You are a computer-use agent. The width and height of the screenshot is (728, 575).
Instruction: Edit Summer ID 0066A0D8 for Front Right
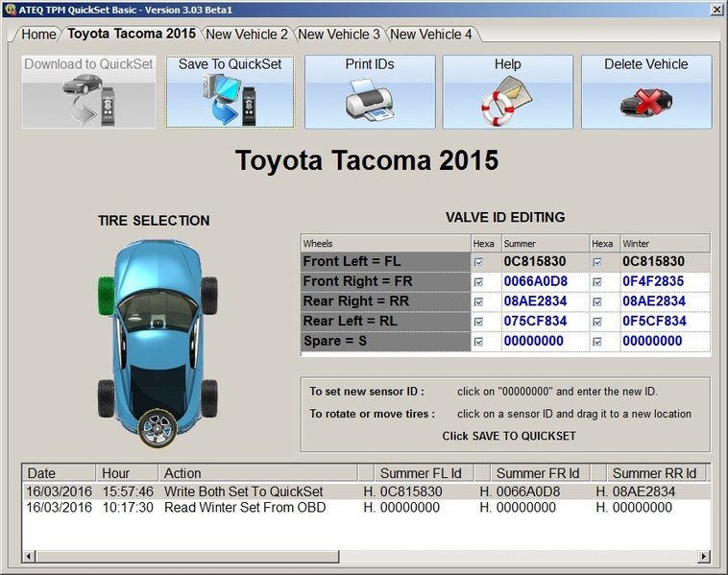click(x=545, y=281)
